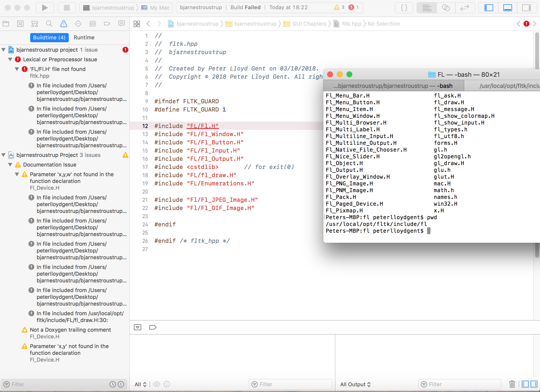
Task: Show the Symbol navigator
Action: tap(35, 24)
